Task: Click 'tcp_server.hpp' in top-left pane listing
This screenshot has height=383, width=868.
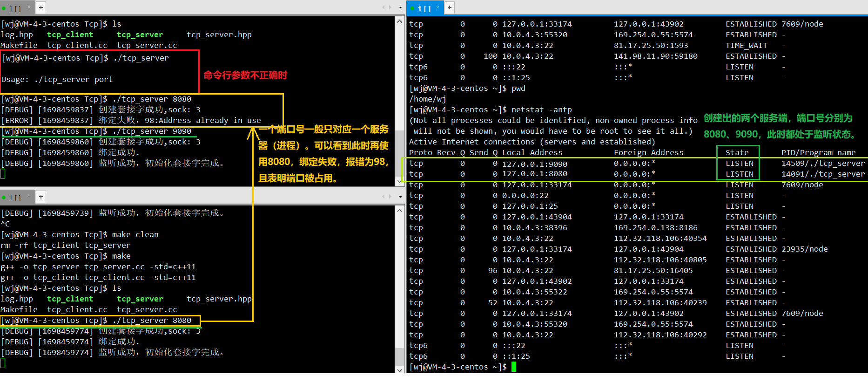Action: point(219,35)
